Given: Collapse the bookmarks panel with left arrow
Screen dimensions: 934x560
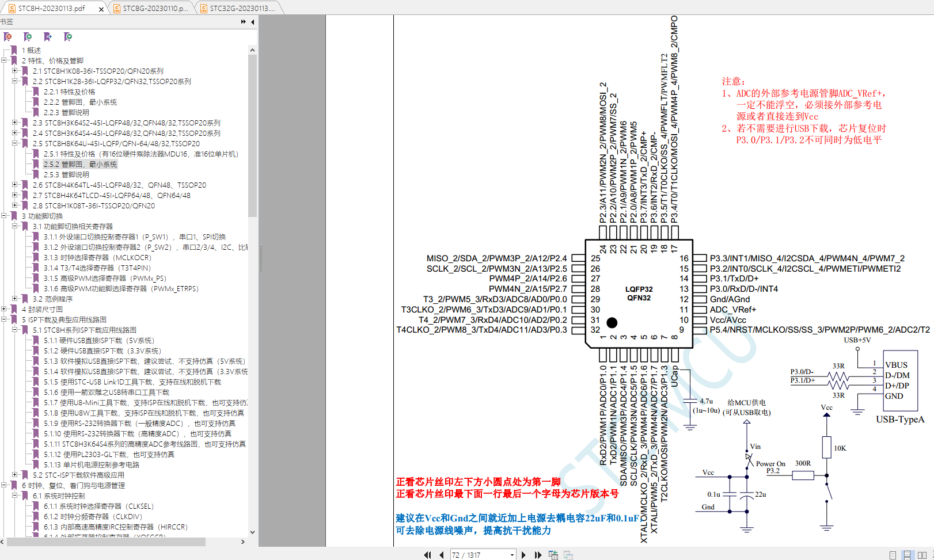Looking at the screenshot, I should pyautogui.click(x=252, y=22).
